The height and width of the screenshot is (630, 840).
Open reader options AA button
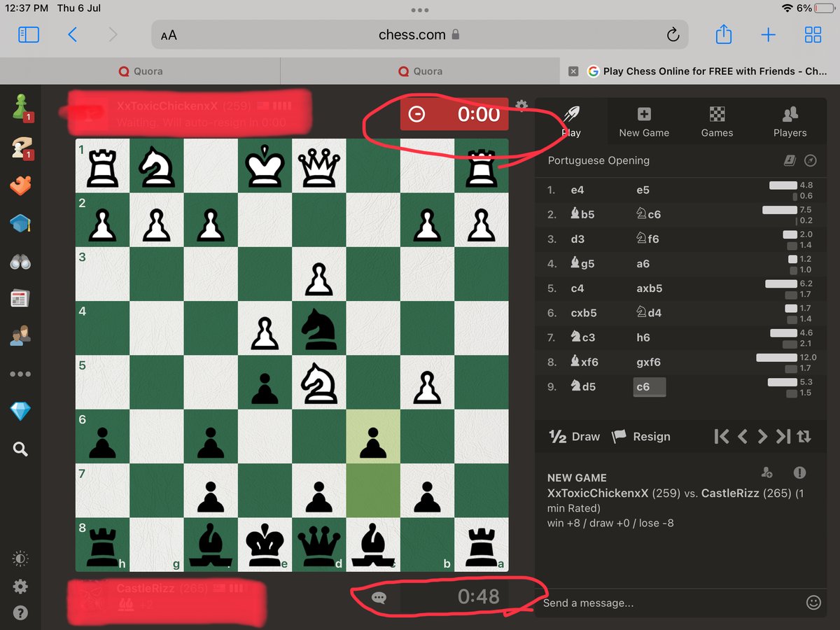(169, 35)
